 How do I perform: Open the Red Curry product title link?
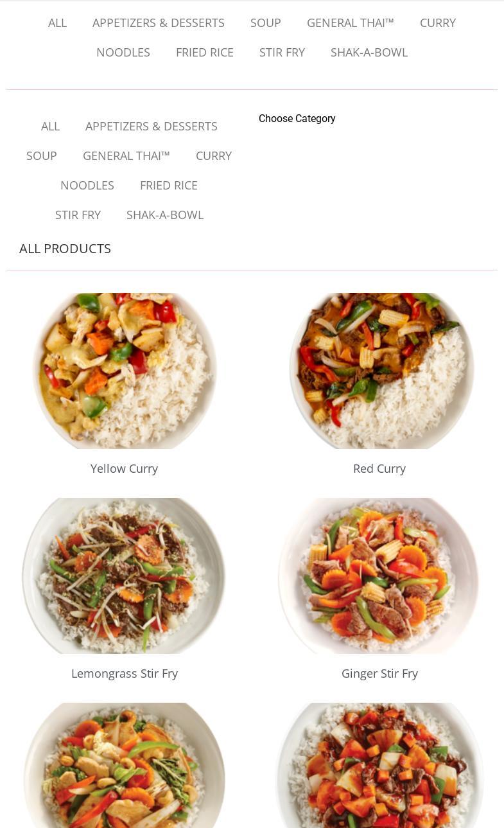[x=379, y=469]
